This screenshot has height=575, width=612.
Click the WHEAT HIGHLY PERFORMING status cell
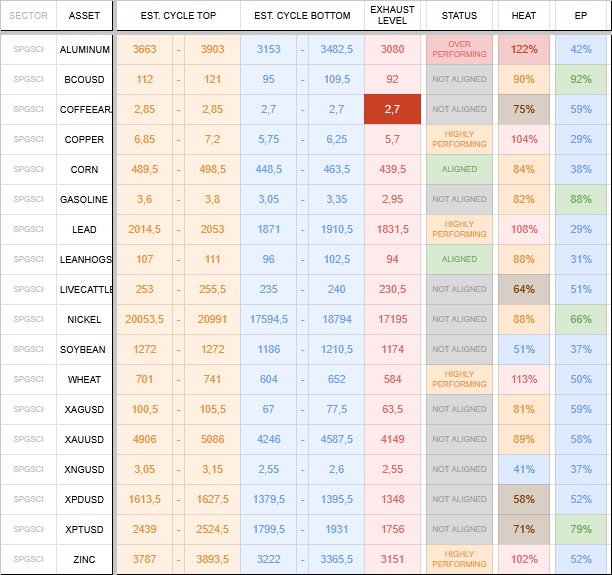tap(459, 379)
